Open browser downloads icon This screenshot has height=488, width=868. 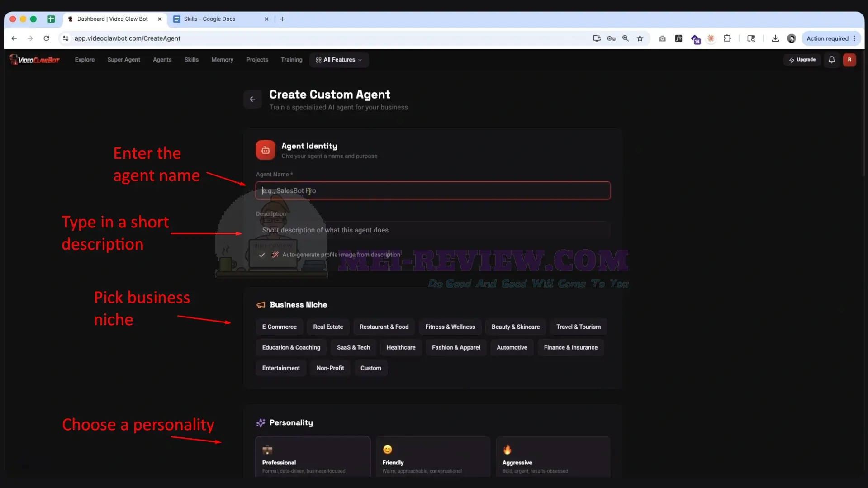(775, 38)
